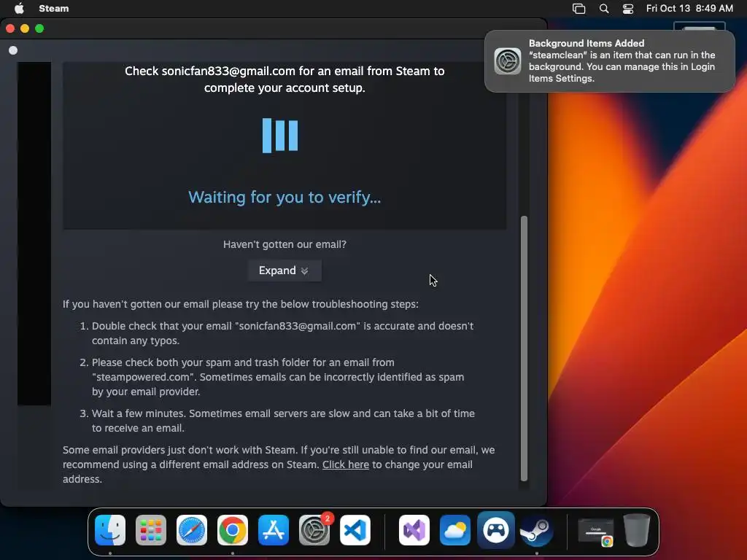Click troubleshooting step 2 about spam folder
The height and width of the screenshot is (560, 747).
[x=278, y=377]
